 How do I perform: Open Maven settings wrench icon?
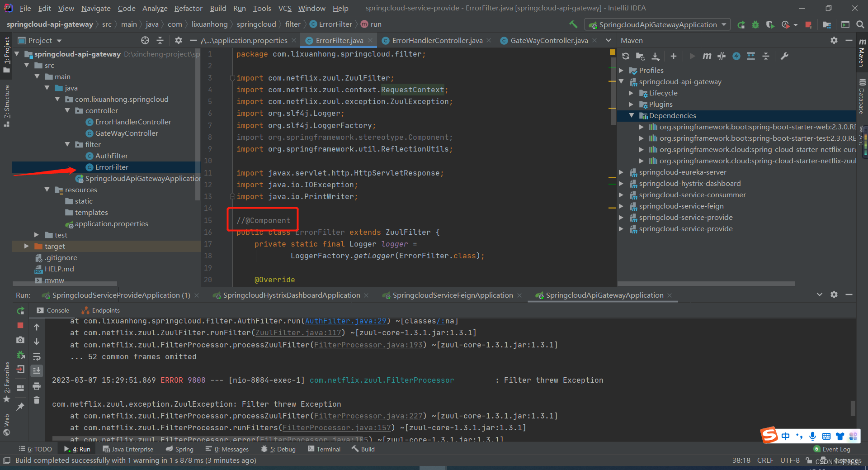[x=784, y=56]
